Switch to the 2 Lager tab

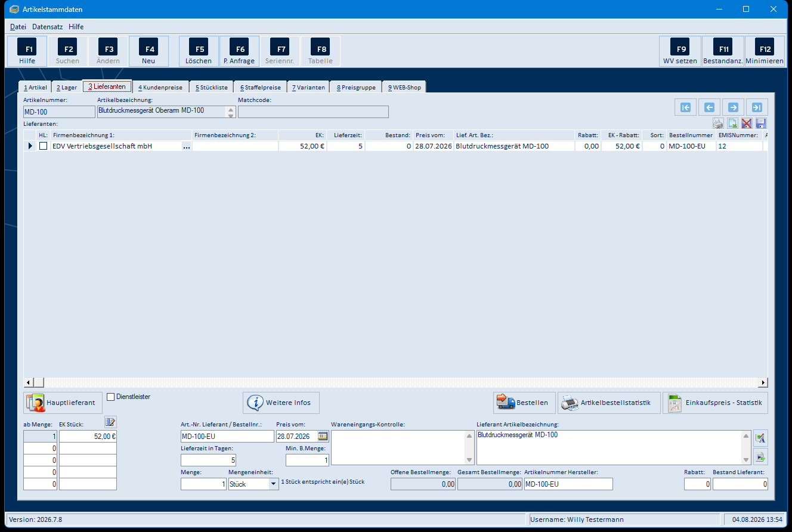tap(67, 87)
